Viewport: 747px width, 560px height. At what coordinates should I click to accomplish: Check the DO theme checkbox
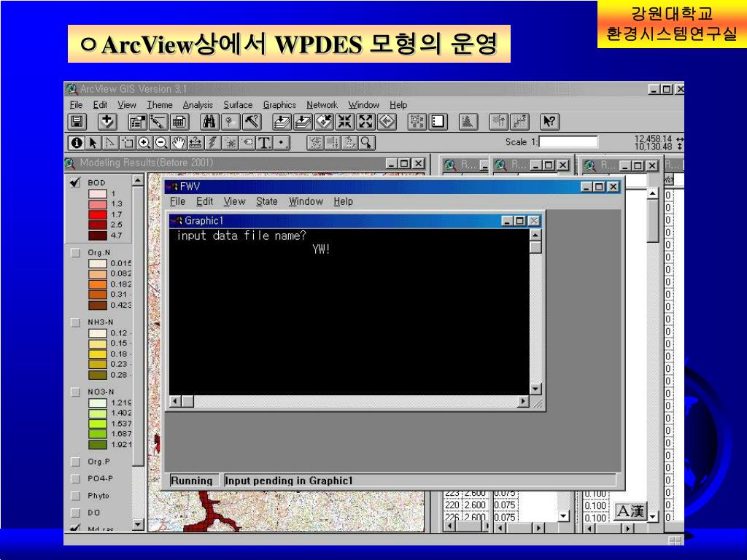(x=75, y=513)
